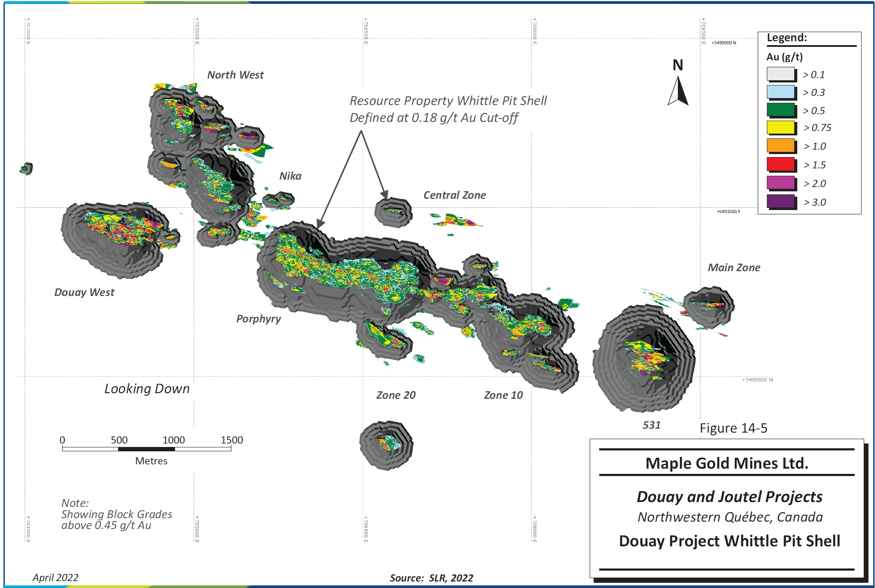Click the 'Porphyry' zone label
Image resolution: width=875 pixels, height=588 pixels.
(258, 319)
